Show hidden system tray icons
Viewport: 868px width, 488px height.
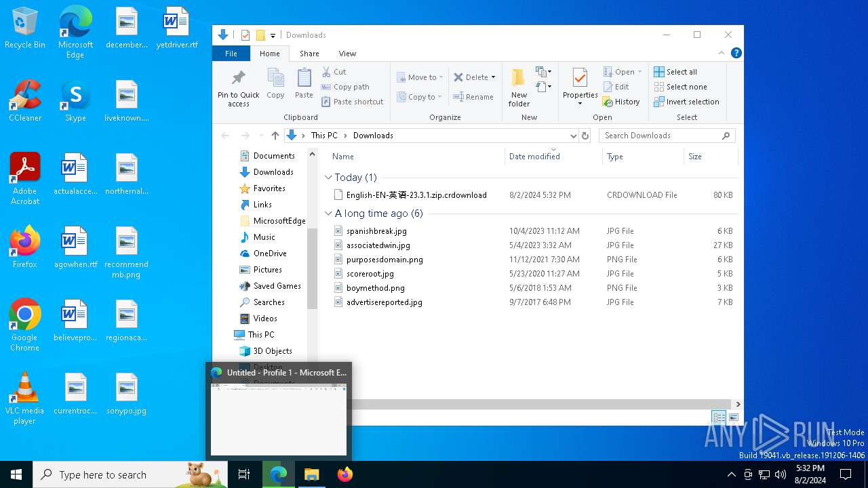(x=731, y=474)
